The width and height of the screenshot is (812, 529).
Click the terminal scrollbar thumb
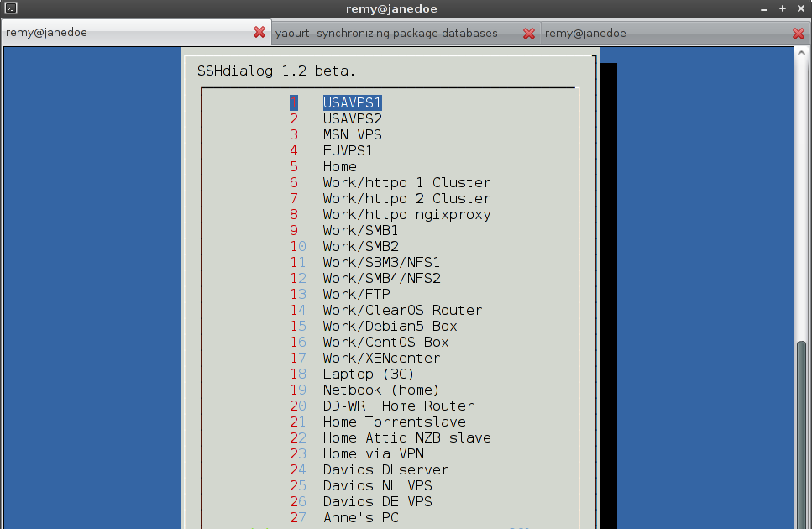pos(802,435)
